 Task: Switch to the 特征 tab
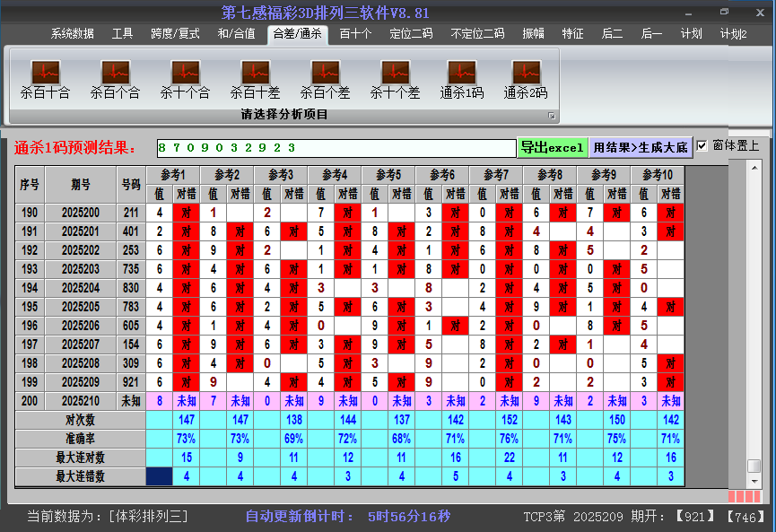coord(572,34)
